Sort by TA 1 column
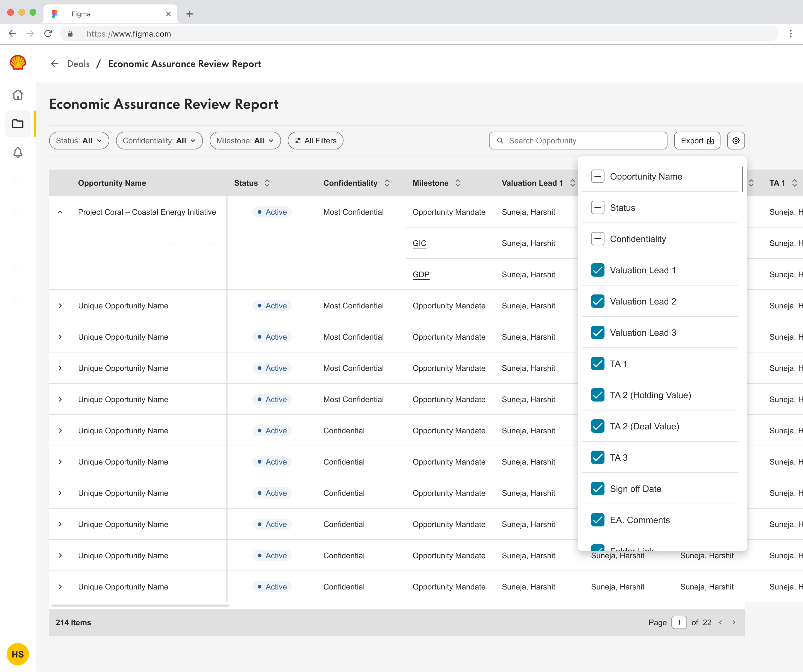The image size is (803, 672). [x=795, y=183]
